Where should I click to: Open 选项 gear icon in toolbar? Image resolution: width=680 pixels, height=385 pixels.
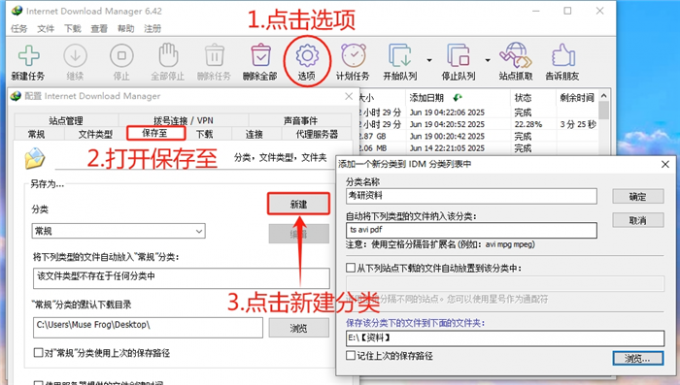tap(307, 55)
